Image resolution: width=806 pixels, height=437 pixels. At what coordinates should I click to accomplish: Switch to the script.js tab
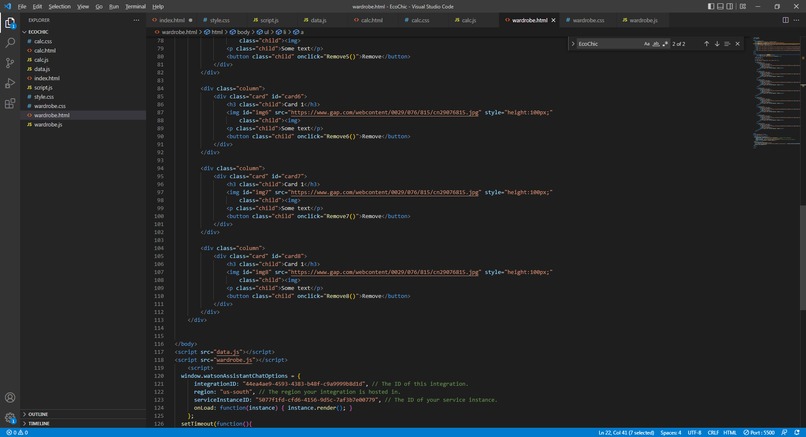(269, 20)
